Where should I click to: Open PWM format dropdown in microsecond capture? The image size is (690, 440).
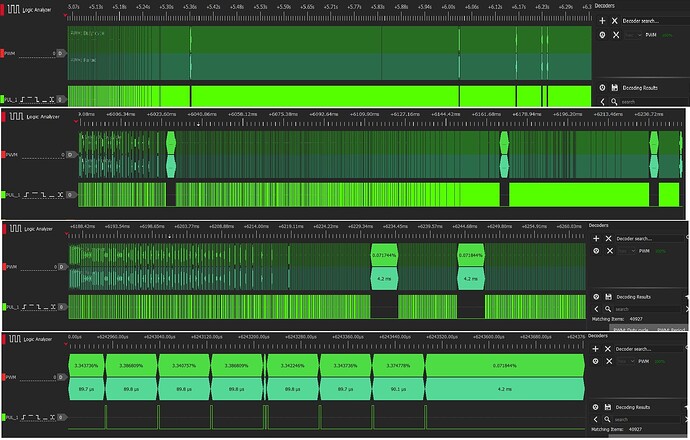(626, 361)
